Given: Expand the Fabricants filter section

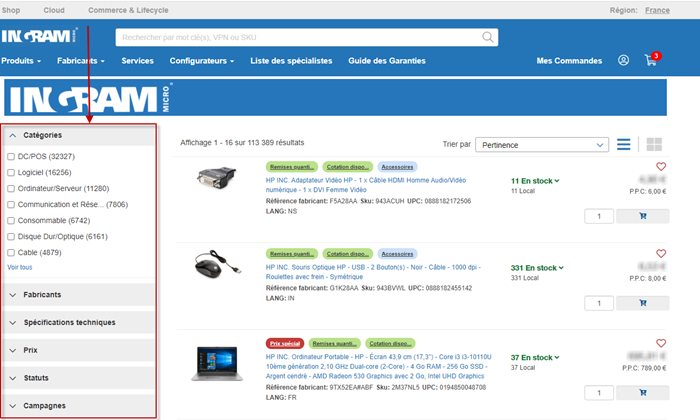Looking at the screenshot, I should coord(79,295).
